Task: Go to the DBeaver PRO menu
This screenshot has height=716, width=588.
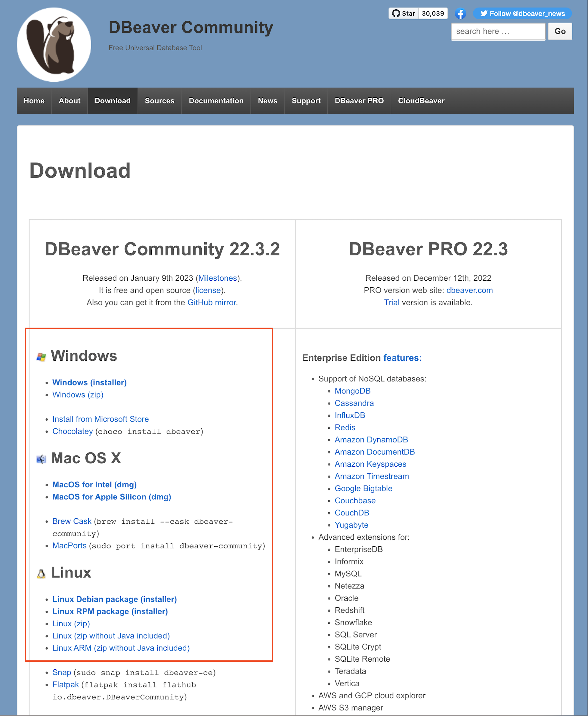Action: click(x=359, y=100)
